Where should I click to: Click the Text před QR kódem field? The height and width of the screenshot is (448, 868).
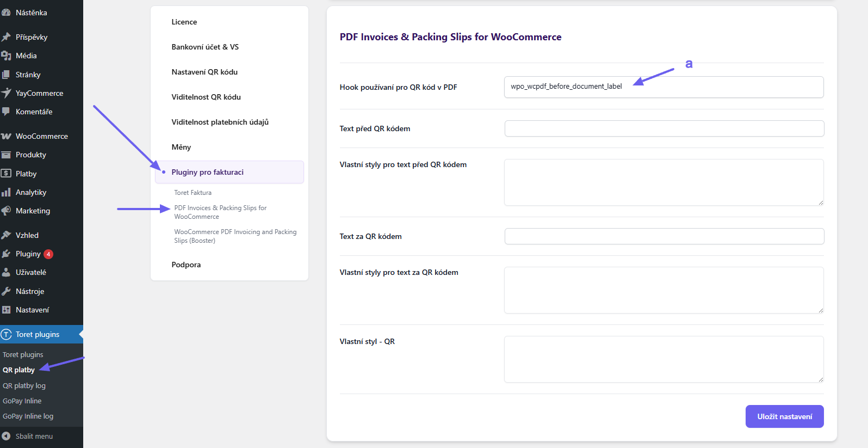(664, 128)
